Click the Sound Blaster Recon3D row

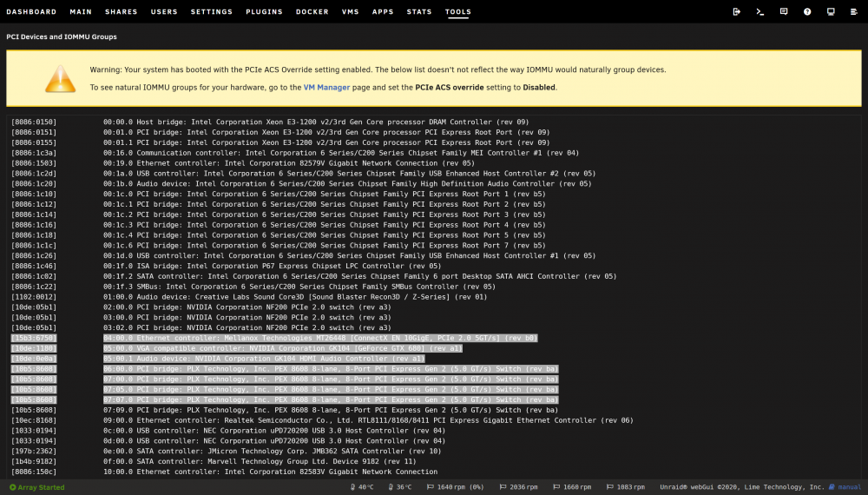point(249,297)
